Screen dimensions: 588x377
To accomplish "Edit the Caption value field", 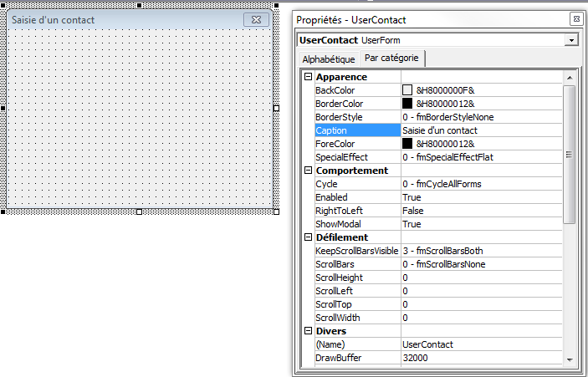I will [481, 130].
